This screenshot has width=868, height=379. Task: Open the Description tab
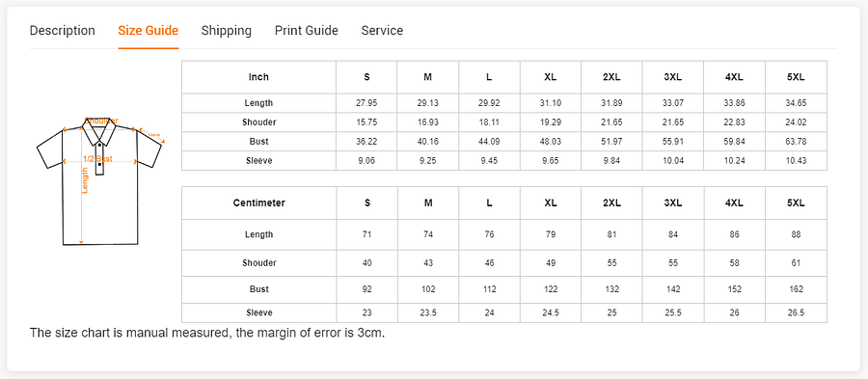[x=62, y=31]
